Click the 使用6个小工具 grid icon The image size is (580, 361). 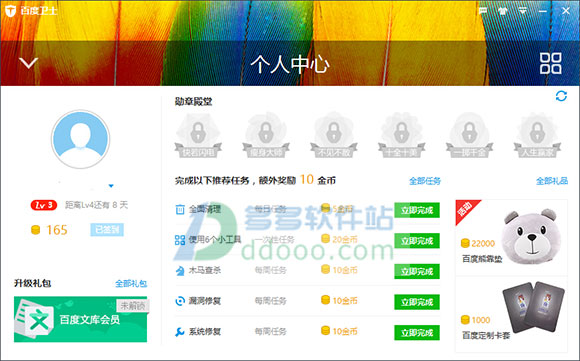tap(180, 240)
